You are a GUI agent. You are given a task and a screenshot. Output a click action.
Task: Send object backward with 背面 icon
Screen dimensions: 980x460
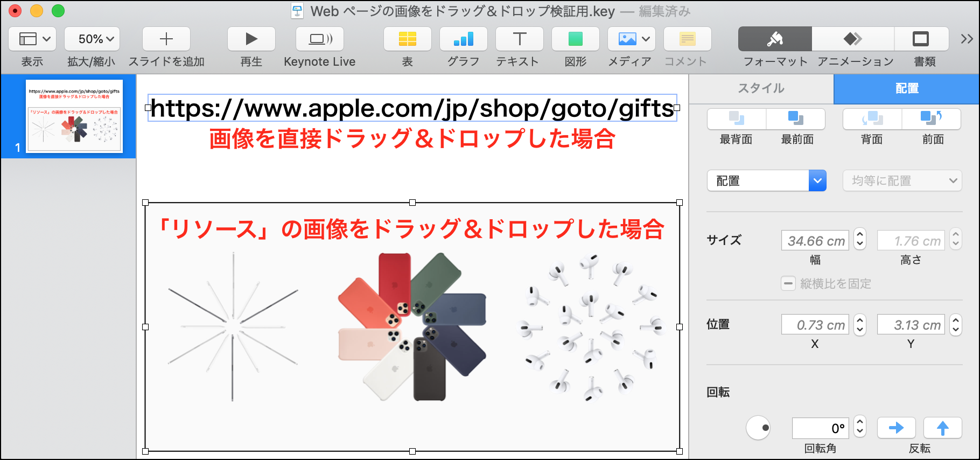[x=872, y=119]
